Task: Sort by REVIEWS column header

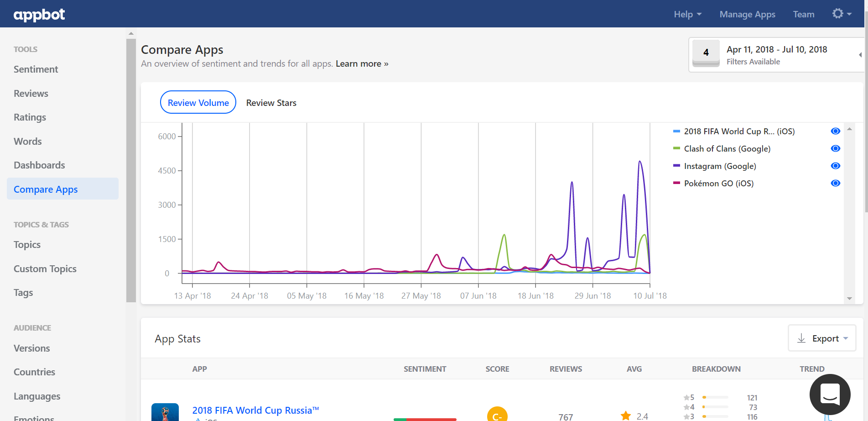Action: (566, 369)
